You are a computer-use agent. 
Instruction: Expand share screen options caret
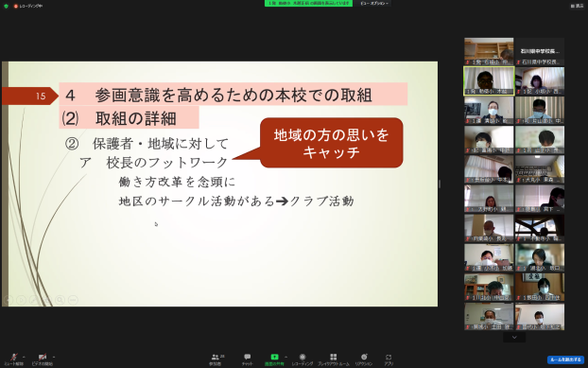tap(285, 357)
